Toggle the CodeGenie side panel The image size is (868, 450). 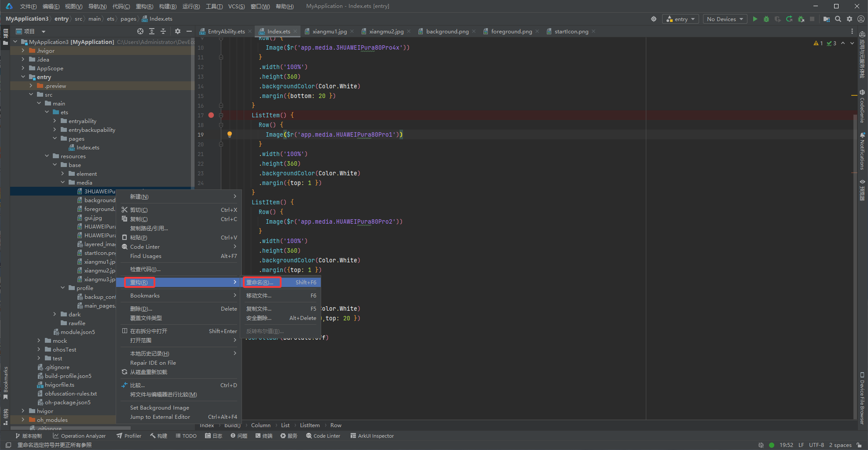(862, 106)
